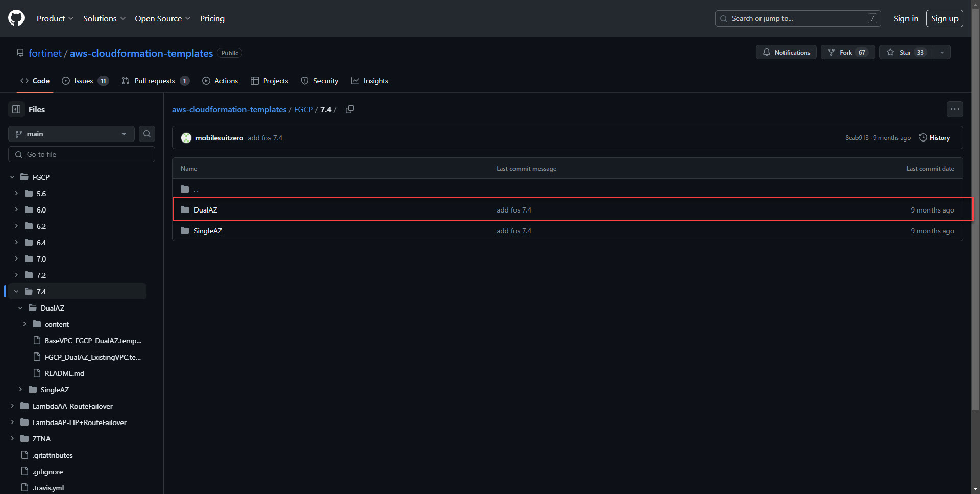Expand the LambdaAP-EIP+RouteFailover folder
980x494 pixels.
pyautogui.click(x=12, y=422)
